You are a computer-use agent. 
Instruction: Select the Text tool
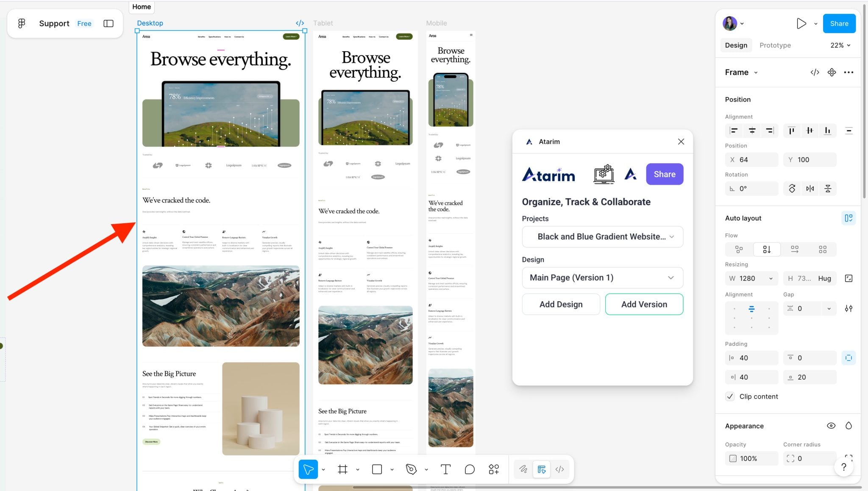(445, 469)
